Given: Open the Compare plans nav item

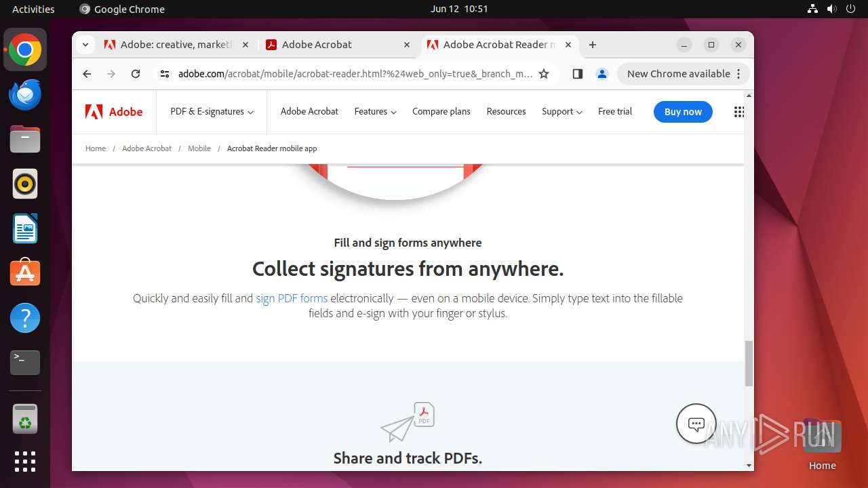Looking at the screenshot, I should 441,112.
